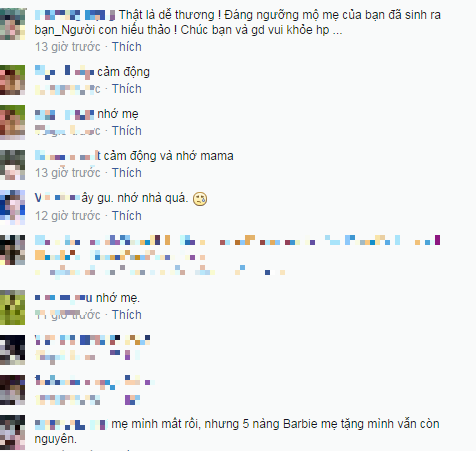Click the blurred name before "t cảm động và nhớ mama"
The height and width of the screenshot is (451, 476).
point(67,156)
